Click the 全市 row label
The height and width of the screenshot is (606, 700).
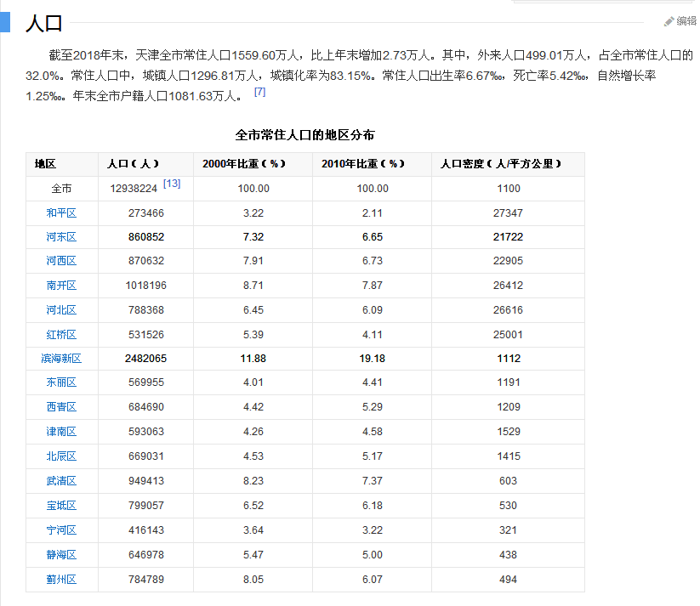pos(61,189)
